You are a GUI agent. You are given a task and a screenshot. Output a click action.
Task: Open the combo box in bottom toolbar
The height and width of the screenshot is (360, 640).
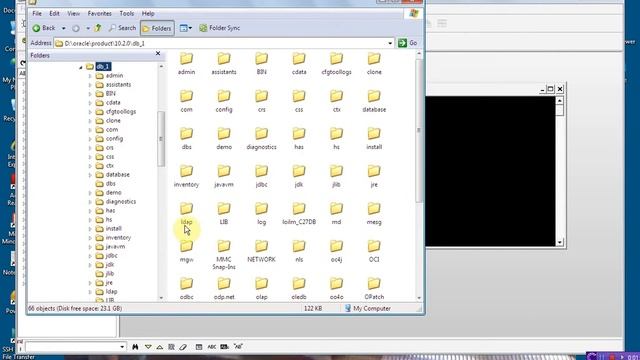pyautogui.click(x=122, y=347)
